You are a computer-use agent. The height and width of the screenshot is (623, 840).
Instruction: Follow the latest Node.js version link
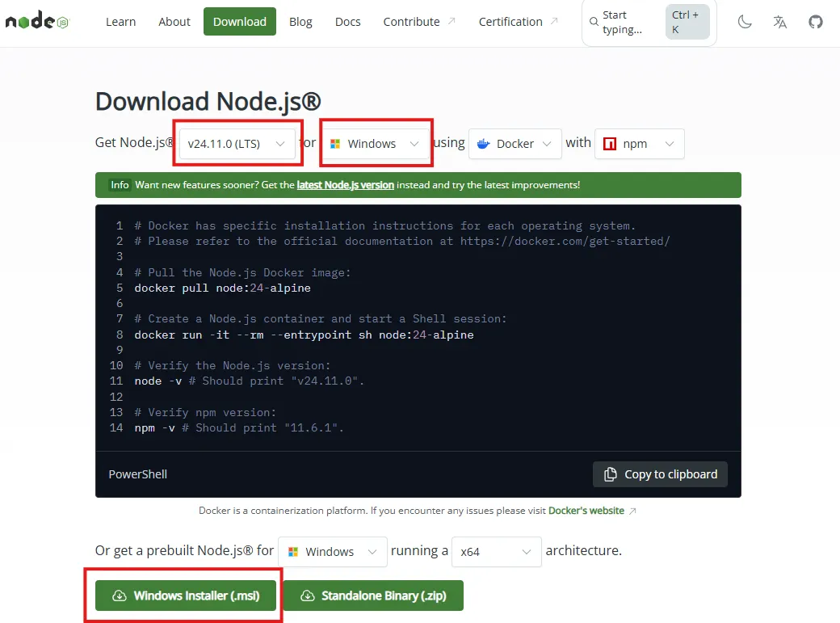coord(346,185)
